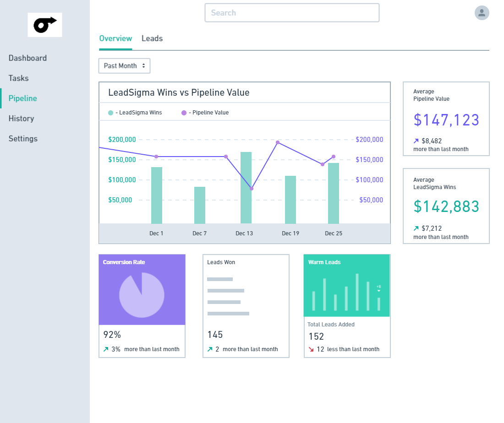
Task: Click the Warm Leads bar chart graphic
Action: pyautogui.click(x=346, y=292)
